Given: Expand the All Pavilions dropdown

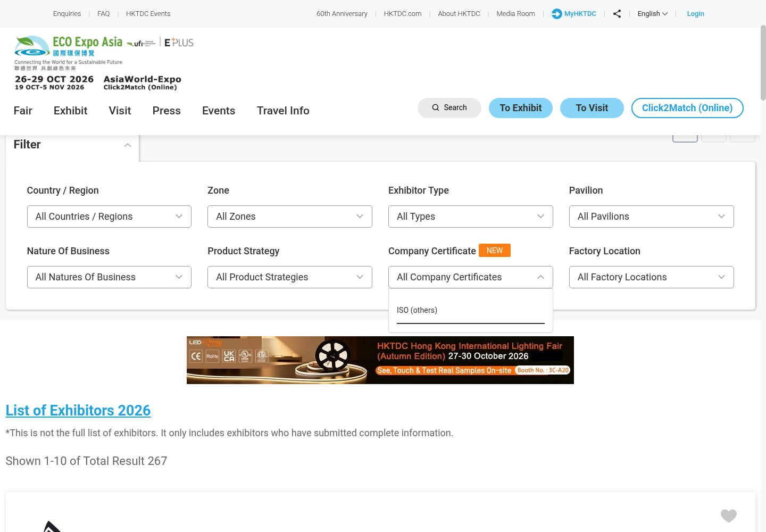Looking at the screenshot, I should [x=651, y=217].
